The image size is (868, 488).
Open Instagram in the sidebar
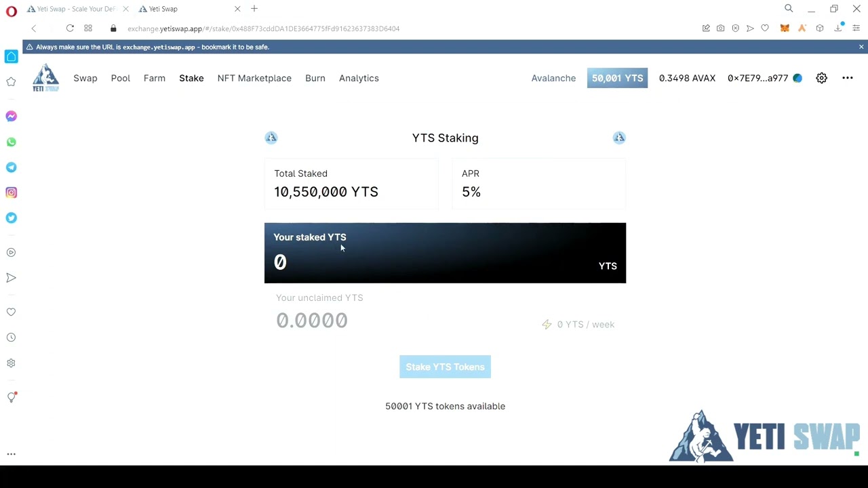click(11, 192)
